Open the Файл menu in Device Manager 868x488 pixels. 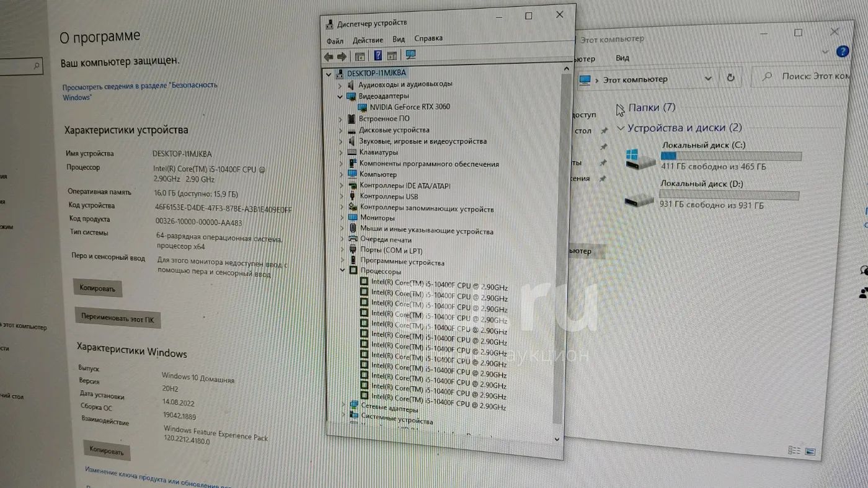[335, 41]
